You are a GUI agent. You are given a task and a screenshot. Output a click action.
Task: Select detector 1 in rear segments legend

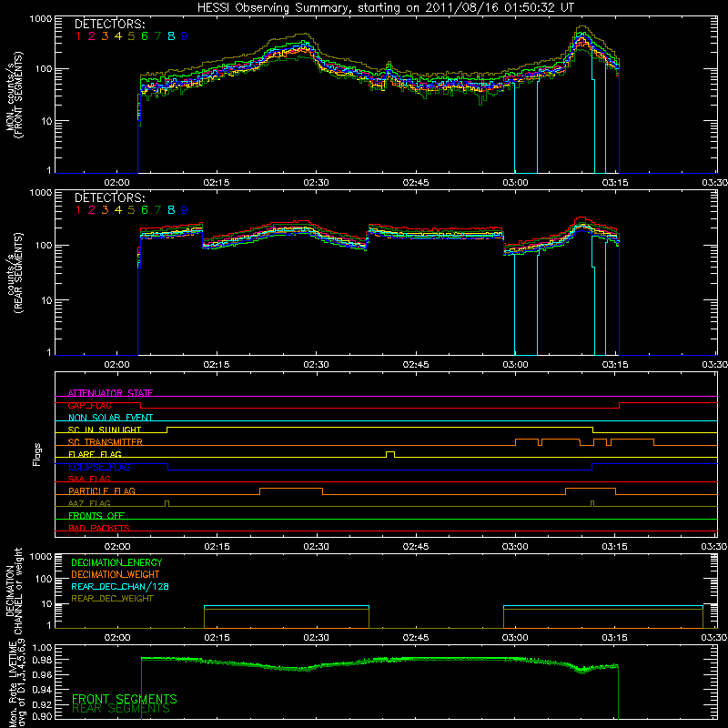pos(78,210)
